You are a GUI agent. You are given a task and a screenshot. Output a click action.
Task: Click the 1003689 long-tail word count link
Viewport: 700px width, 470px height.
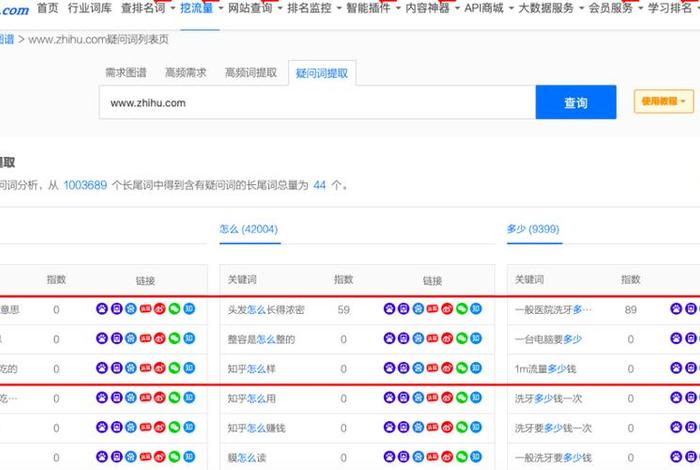coord(85,185)
